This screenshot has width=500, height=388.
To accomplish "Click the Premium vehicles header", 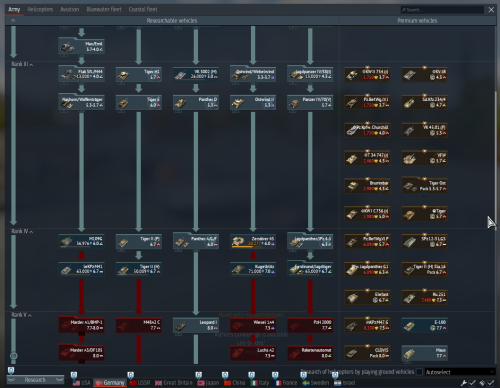I will 417,21.
